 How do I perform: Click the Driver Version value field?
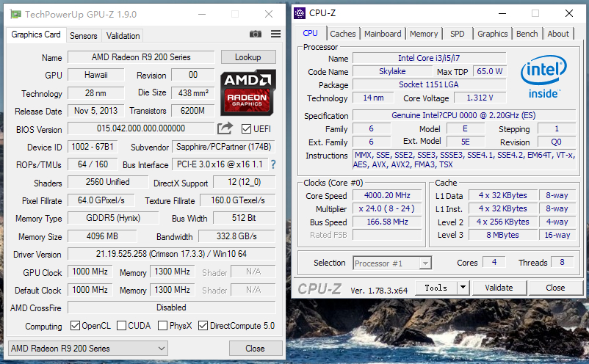coord(171,254)
